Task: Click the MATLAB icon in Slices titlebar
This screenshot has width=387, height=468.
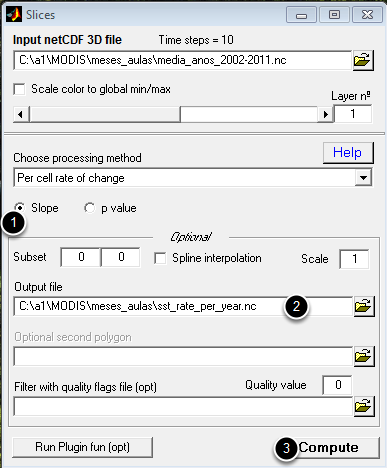Action: (x=14, y=15)
